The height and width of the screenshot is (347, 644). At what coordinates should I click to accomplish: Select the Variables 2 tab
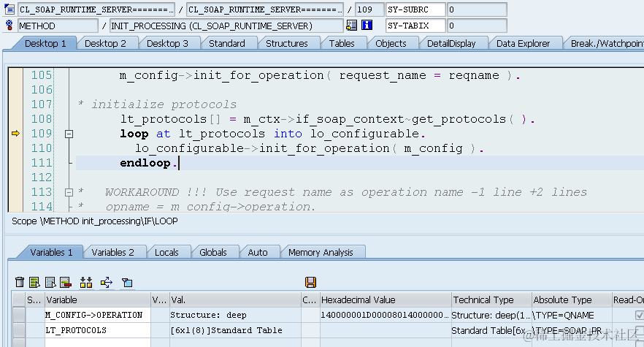(112, 253)
